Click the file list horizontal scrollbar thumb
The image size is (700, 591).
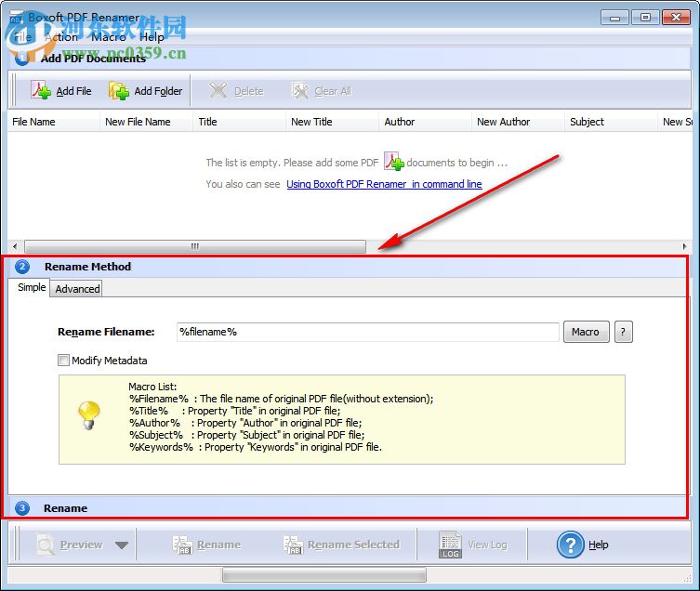(x=195, y=246)
